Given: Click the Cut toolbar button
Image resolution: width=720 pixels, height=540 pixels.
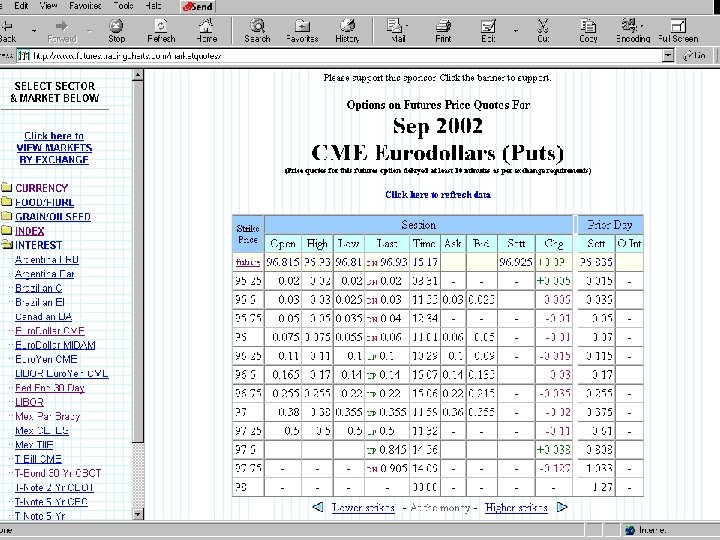Looking at the screenshot, I should click(543, 31).
